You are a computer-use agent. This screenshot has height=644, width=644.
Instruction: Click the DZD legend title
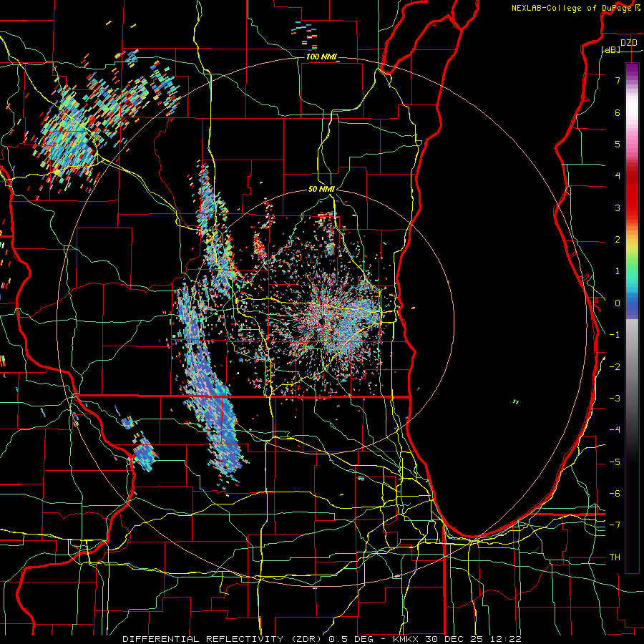(629, 43)
